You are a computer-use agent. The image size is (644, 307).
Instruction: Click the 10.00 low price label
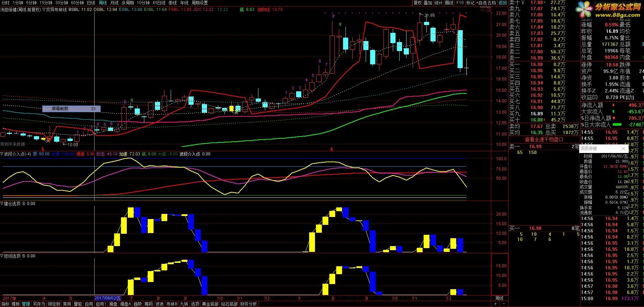(73, 145)
